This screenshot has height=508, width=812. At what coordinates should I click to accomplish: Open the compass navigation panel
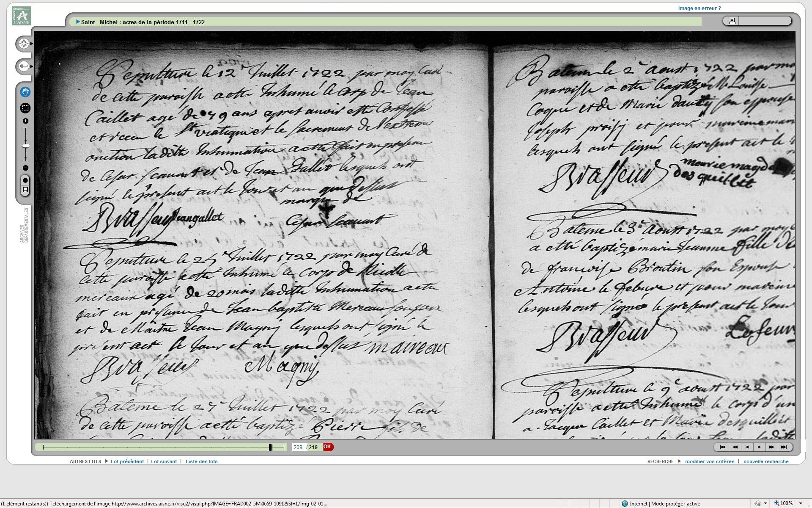point(24,44)
